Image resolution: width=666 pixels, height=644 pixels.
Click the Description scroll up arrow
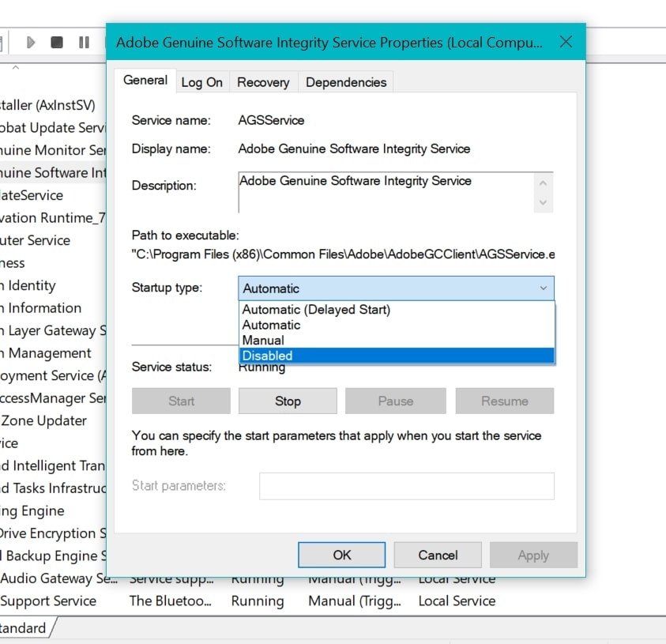click(543, 183)
